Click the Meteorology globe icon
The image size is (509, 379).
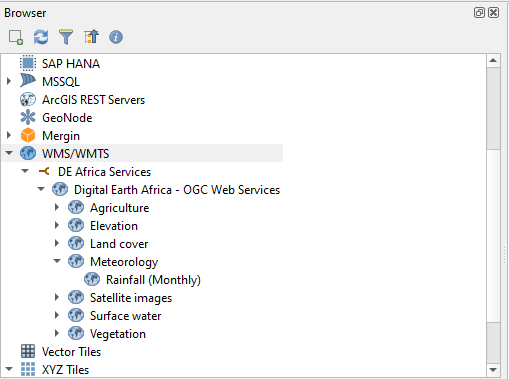pos(76,261)
